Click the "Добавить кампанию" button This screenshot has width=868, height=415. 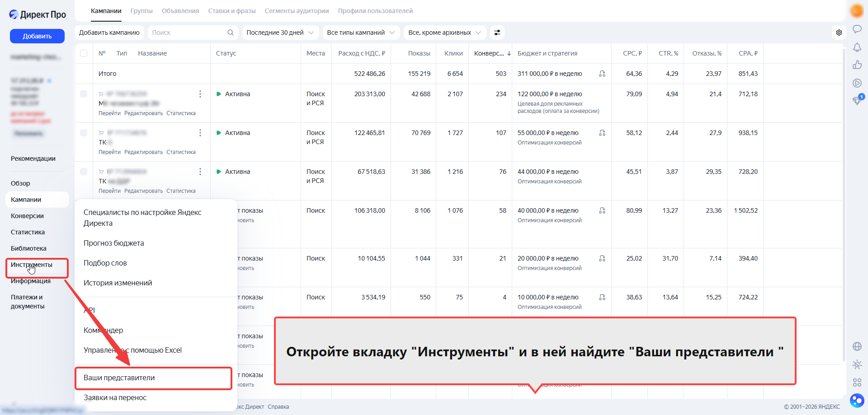[109, 33]
